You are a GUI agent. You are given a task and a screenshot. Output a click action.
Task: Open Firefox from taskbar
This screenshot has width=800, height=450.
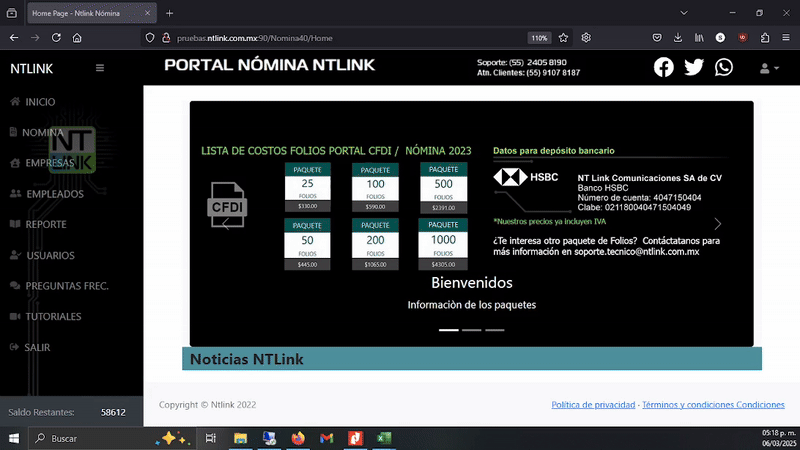(298, 438)
